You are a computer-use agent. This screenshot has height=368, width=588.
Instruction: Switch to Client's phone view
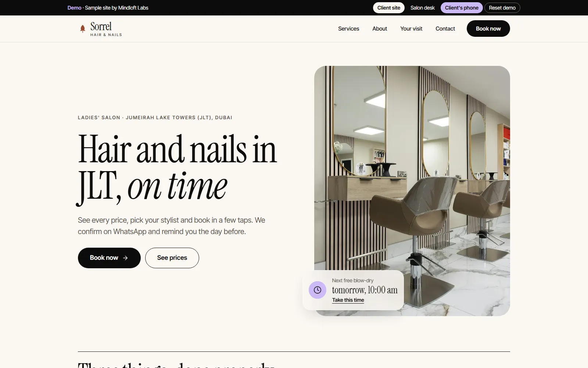(x=462, y=8)
